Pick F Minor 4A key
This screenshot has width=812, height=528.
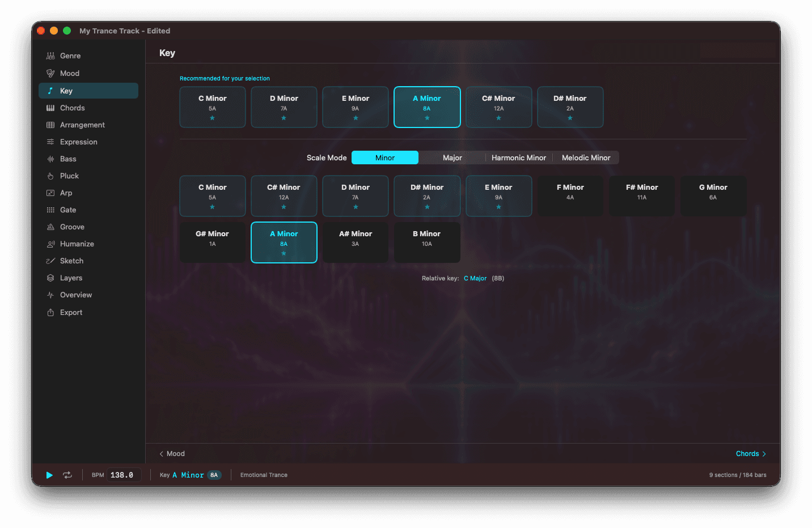tap(570, 196)
